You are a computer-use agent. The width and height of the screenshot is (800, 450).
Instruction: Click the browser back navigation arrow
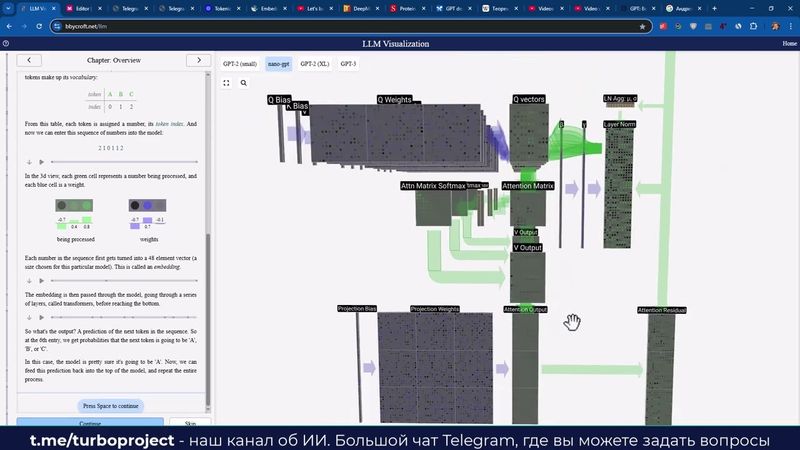[x=9, y=26]
